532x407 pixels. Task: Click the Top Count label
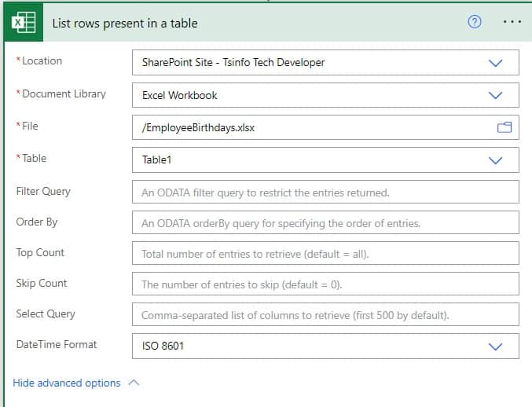coord(40,253)
